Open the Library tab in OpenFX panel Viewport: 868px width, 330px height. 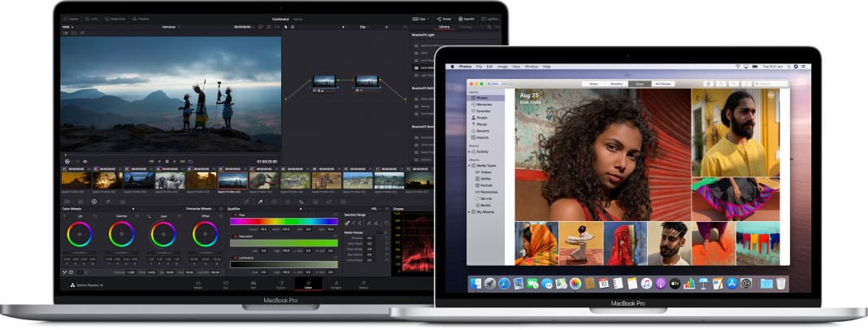444,27
